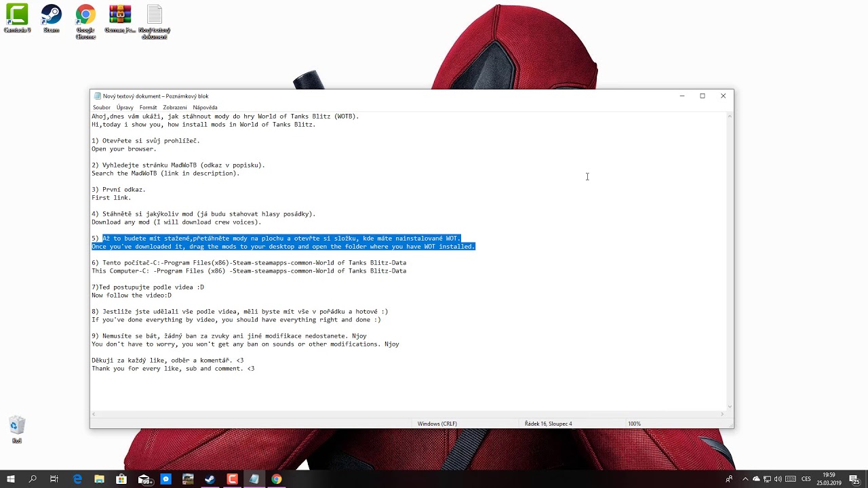Click the text "Search the MadWoTB (link in description)."
The image size is (868, 488).
pos(165,174)
